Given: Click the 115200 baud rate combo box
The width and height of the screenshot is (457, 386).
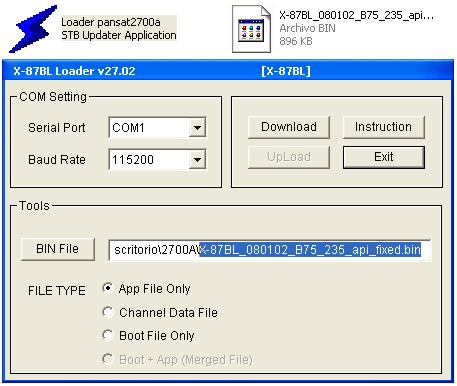Looking at the screenshot, I should tap(157, 160).
